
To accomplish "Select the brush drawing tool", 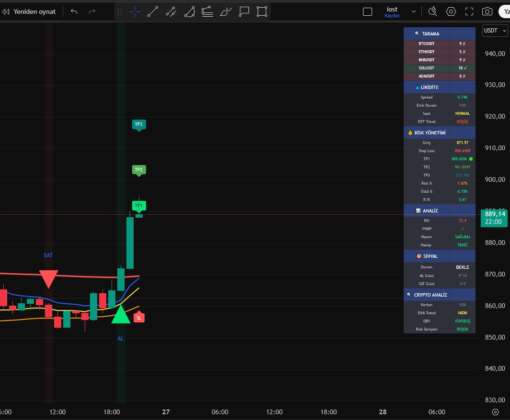I will pyautogui.click(x=226, y=11).
